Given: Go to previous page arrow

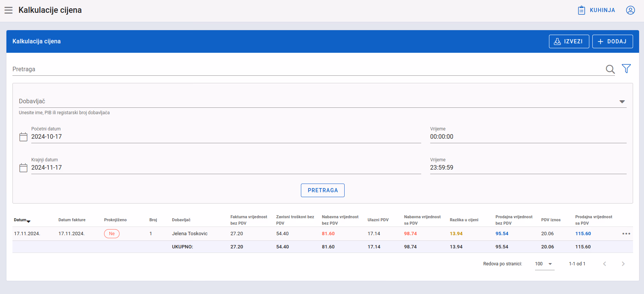Looking at the screenshot, I should (605, 264).
